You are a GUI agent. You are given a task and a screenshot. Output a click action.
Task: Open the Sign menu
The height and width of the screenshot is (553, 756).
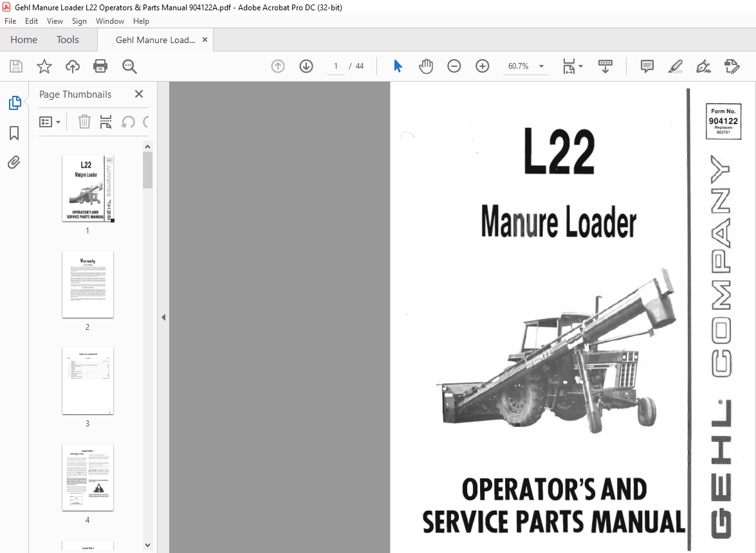coord(79,21)
